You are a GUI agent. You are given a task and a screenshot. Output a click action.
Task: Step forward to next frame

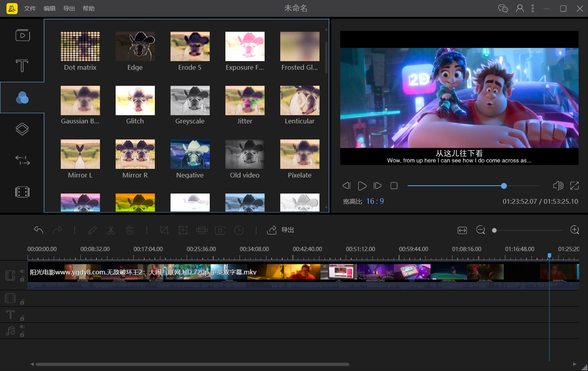(x=377, y=186)
